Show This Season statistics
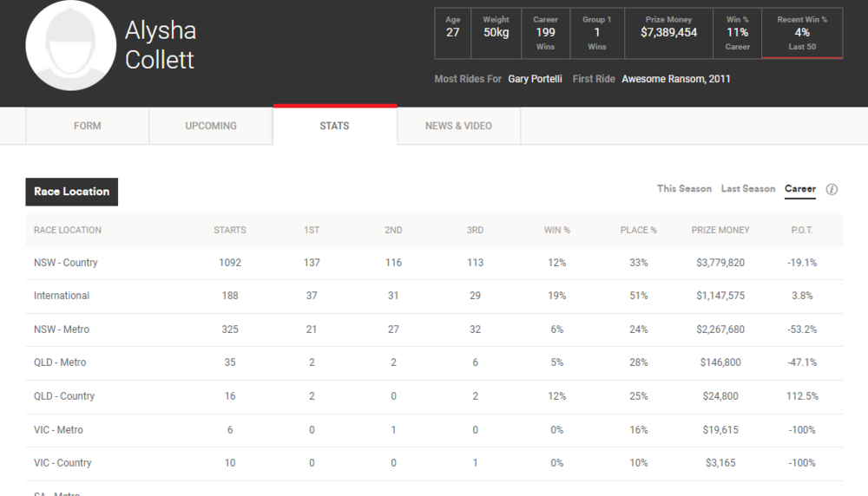This screenshot has height=496, width=868. click(x=684, y=189)
